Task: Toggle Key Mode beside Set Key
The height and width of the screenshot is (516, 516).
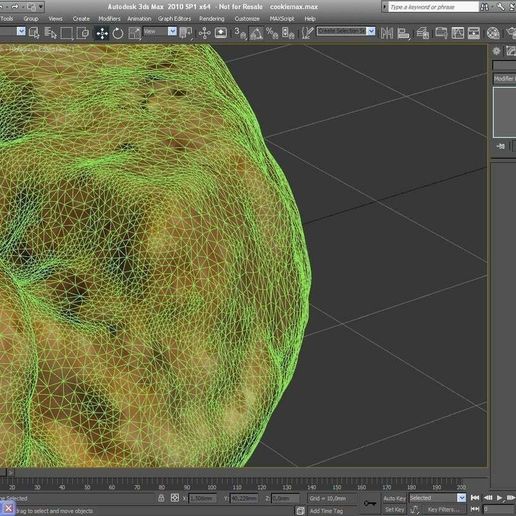Action: pyautogui.click(x=414, y=510)
